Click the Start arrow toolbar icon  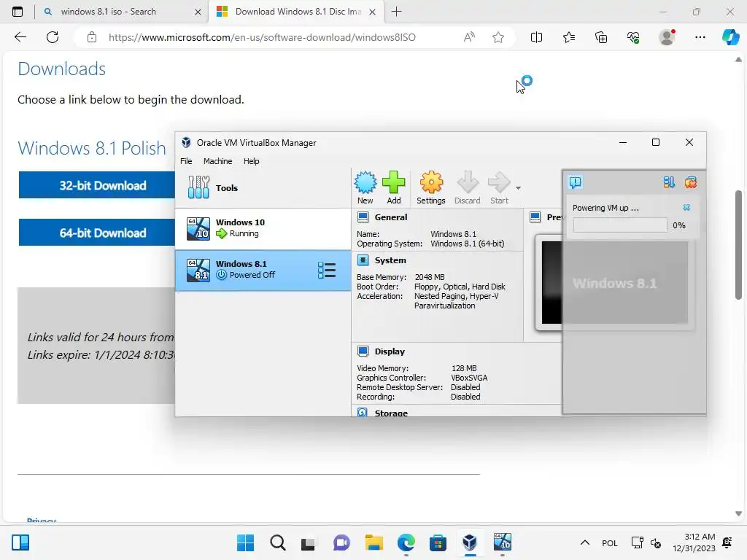pyautogui.click(x=499, y=187)
